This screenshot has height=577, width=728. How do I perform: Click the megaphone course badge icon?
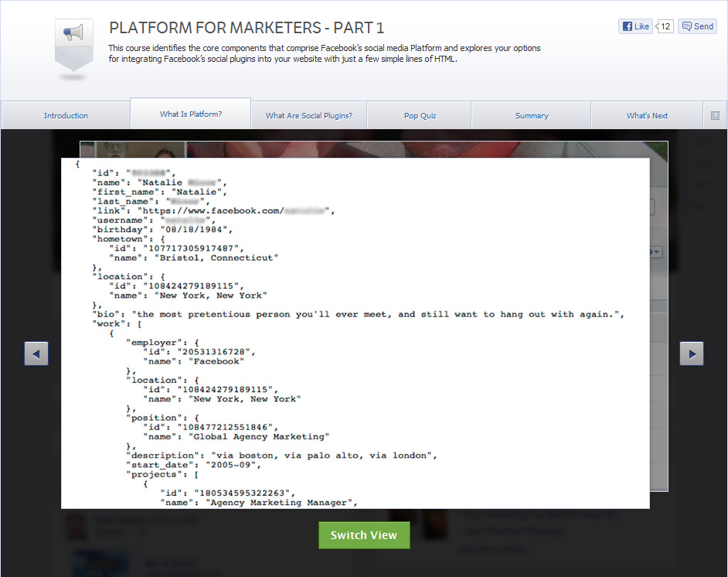[74, 46]
